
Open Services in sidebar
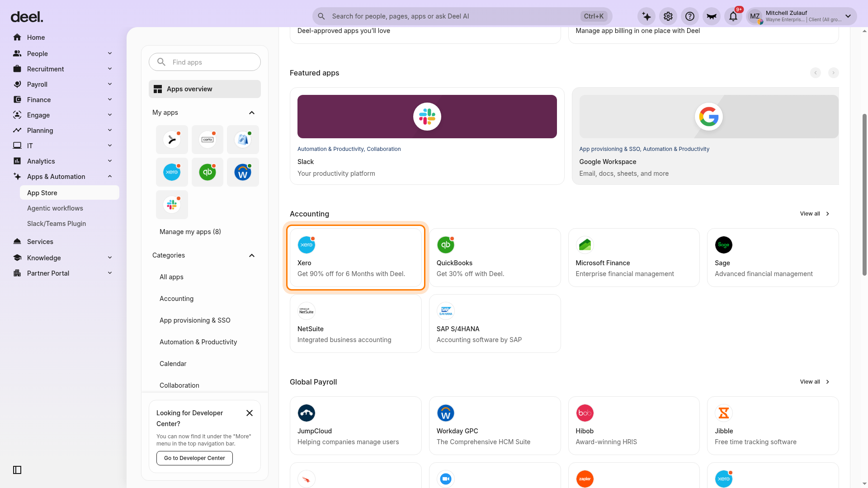tap(63, 241)
